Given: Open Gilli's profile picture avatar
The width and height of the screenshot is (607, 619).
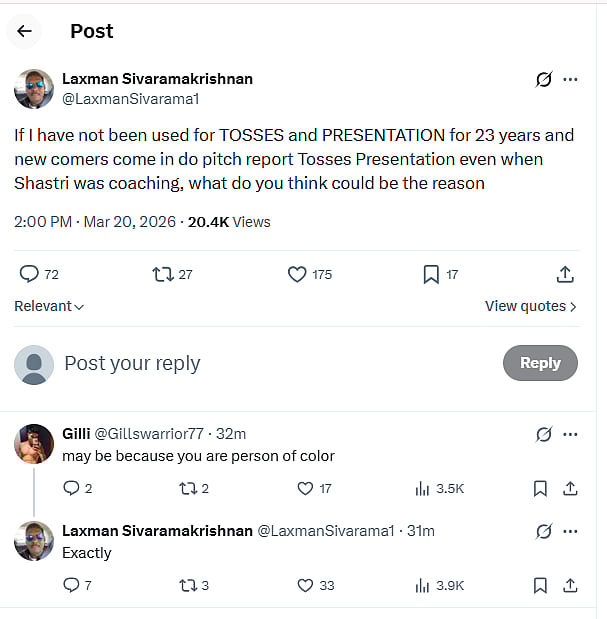Looking at the screenshot, I should [x=34, y=444].
